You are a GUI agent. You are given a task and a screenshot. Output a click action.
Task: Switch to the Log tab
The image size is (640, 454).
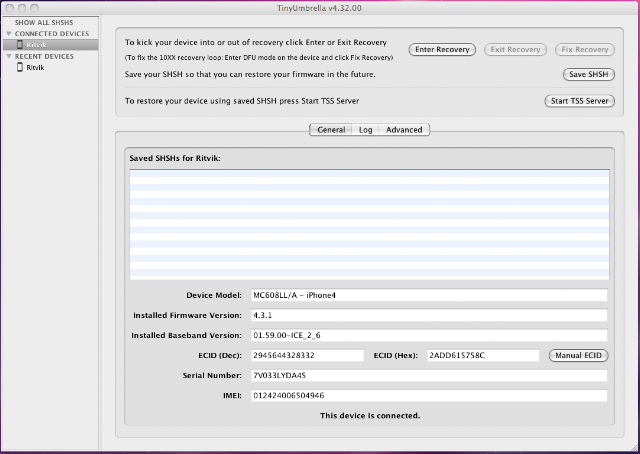(365, 130)
